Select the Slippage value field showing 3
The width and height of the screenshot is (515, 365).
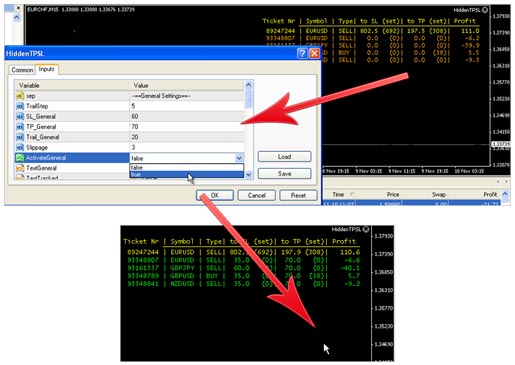tap(186, 148)
